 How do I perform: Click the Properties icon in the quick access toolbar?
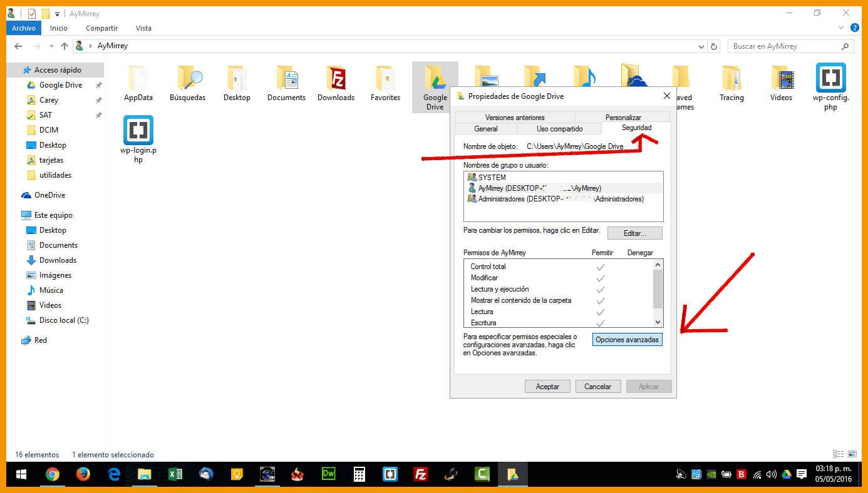point(32,13)
